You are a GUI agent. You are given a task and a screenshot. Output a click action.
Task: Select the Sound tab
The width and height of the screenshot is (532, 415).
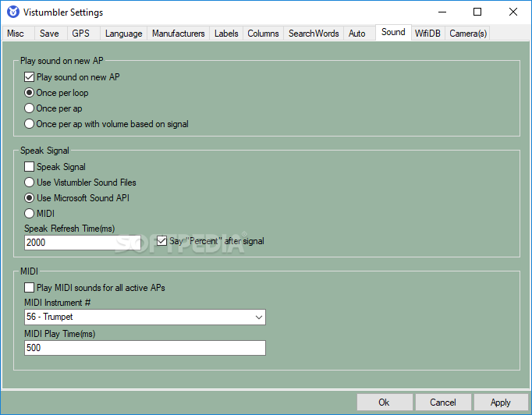(393, 32)
